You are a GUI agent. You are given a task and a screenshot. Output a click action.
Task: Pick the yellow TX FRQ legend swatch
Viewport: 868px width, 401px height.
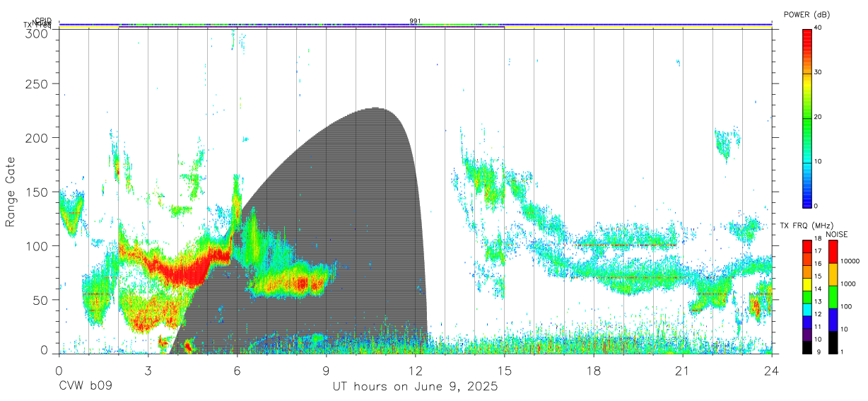tap(807, 284)
